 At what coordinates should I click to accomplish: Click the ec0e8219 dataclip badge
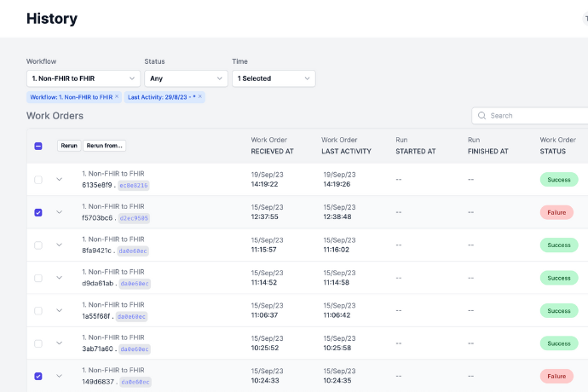pos(134,185)
